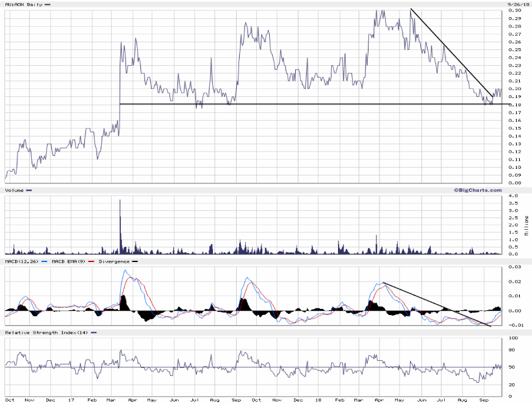Image resolution: width=532 pixels, height=404 pixels.
Task: Click the 0.30 price axis label
Action: [x=516, y=10]
